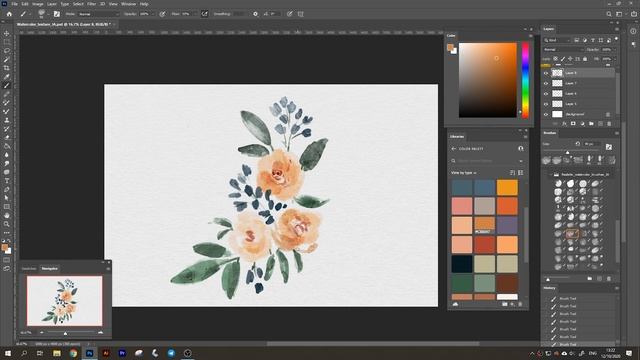This screenshot has height=360, width=640.
Task: Hide Layer 7 via eye icon
Action: (546, 83)
